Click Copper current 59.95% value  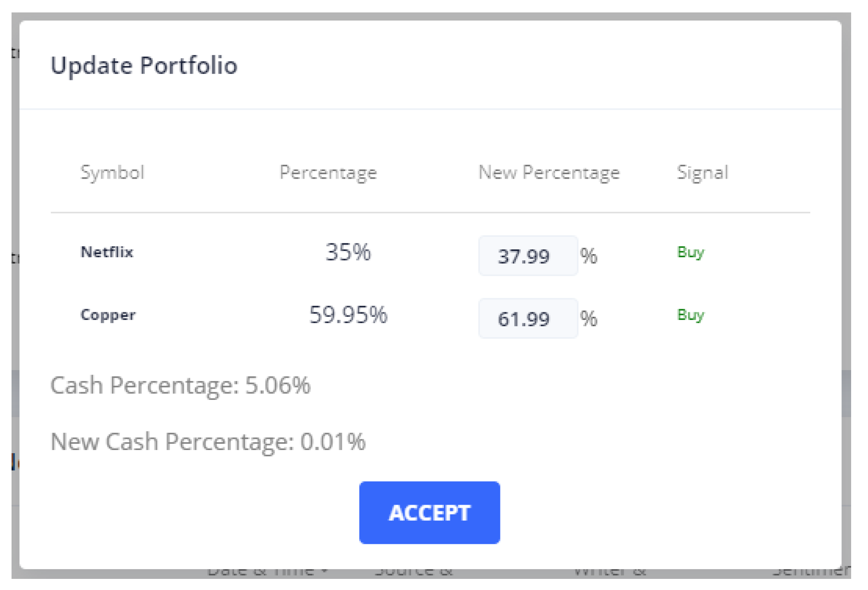(x=348, y=315)
